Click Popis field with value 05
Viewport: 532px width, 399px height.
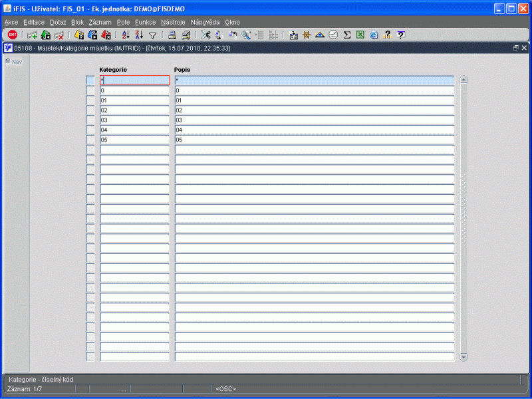315,140
